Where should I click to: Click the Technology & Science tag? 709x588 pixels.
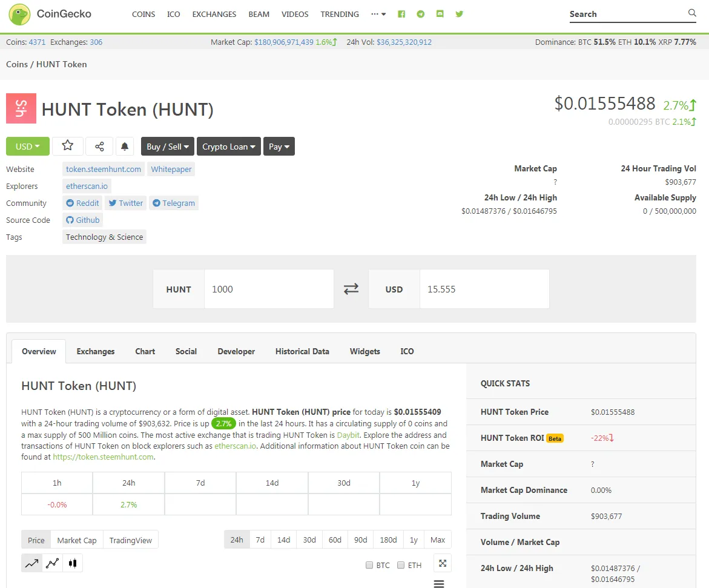[x=105, y=237]
